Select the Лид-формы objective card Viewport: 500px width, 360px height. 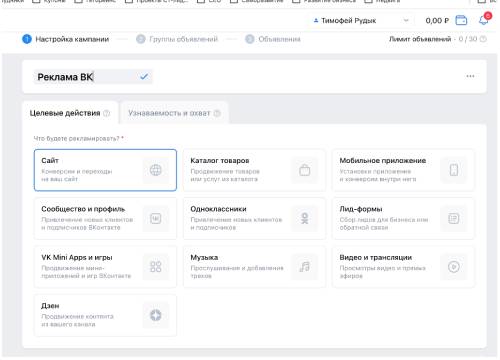tap(403, 218)
